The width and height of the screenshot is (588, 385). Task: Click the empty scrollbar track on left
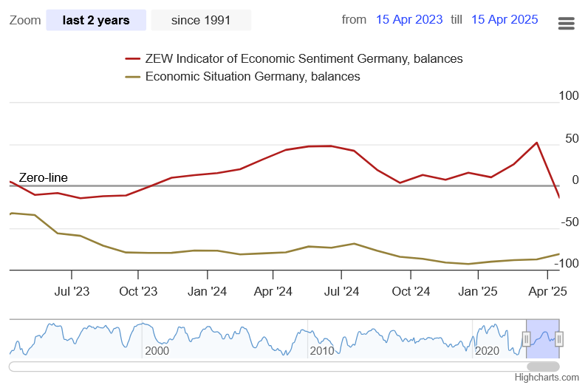tap(222, 366)
